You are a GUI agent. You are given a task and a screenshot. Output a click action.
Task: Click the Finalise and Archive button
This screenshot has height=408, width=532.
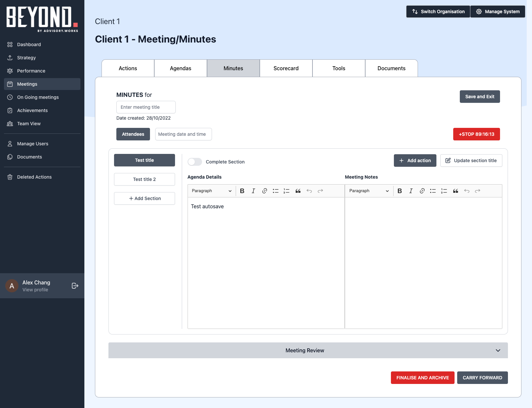point(422,378)
